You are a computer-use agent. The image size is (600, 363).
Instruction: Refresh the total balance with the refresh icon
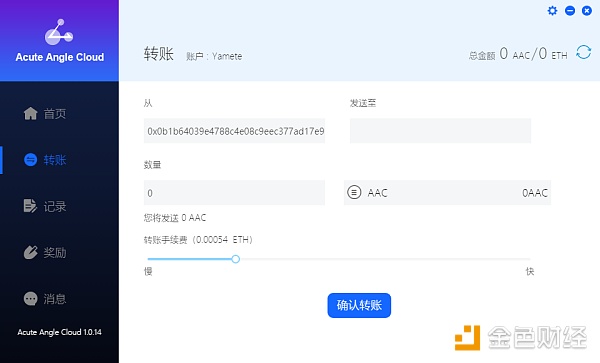click(584, 52)
